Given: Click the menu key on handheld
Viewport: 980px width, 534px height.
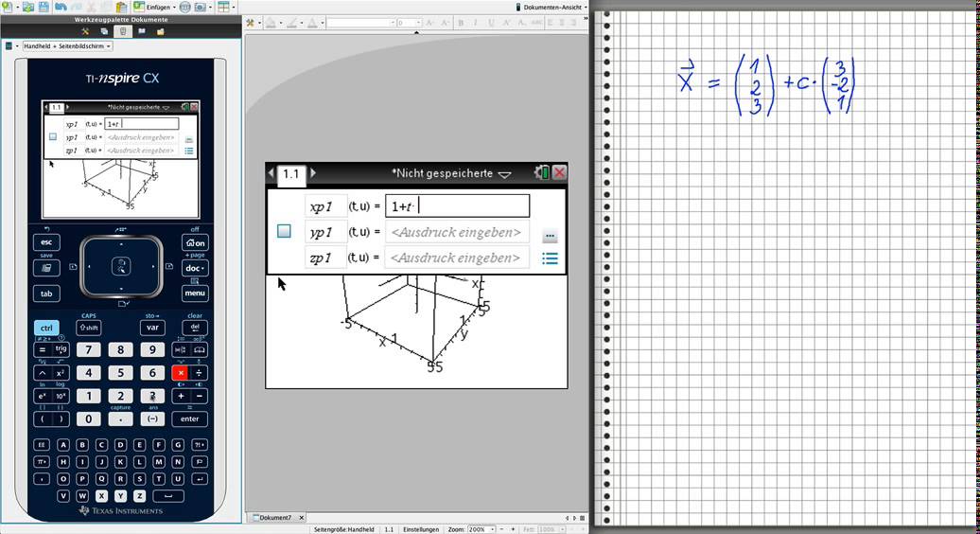Looking at the screenshot, I should (195, 293).
